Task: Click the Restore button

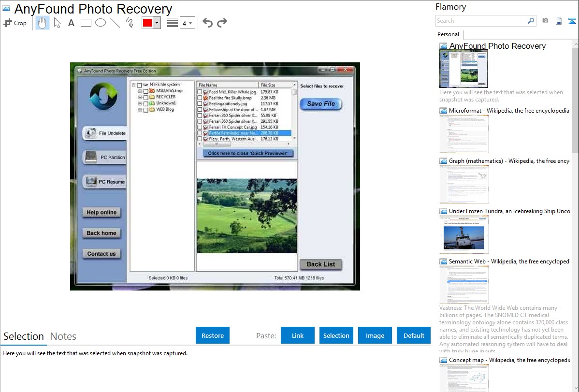Action: tap(213, 335)
